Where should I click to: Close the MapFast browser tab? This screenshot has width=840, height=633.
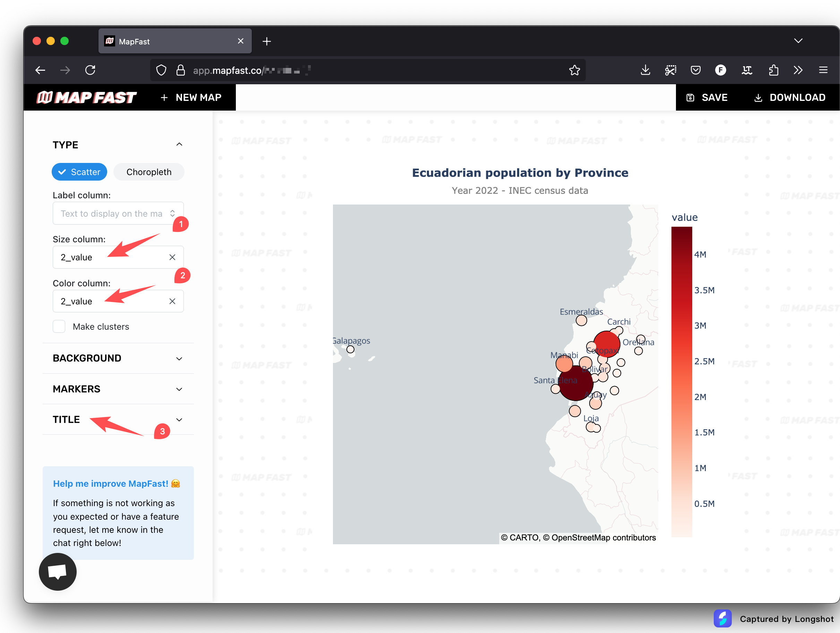(240, 41)
